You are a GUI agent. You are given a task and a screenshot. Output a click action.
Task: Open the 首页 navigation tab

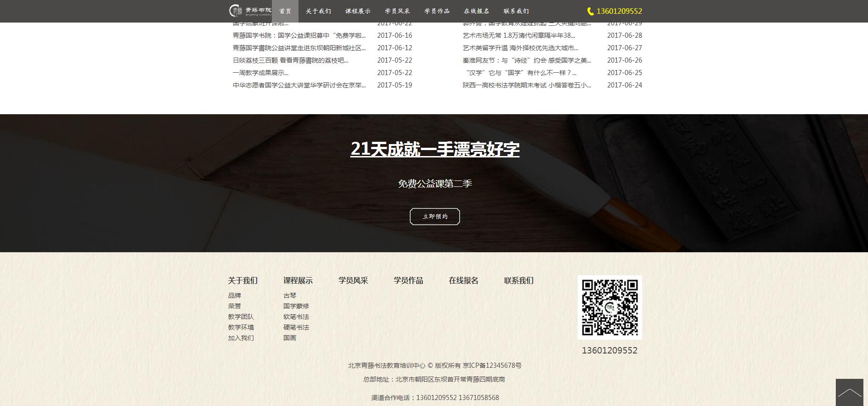(285, 11)
